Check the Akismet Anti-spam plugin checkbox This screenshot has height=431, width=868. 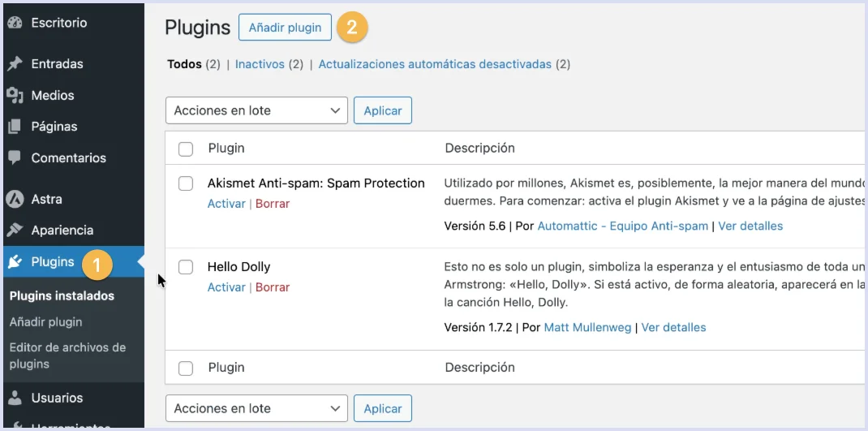tap(186, 183)
